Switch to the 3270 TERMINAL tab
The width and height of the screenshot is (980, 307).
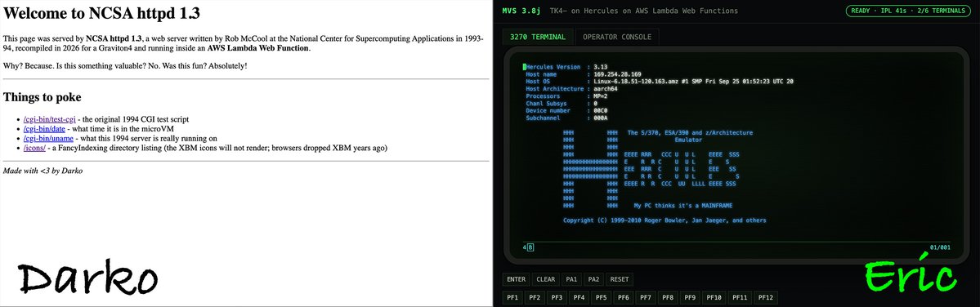[538, 37]
